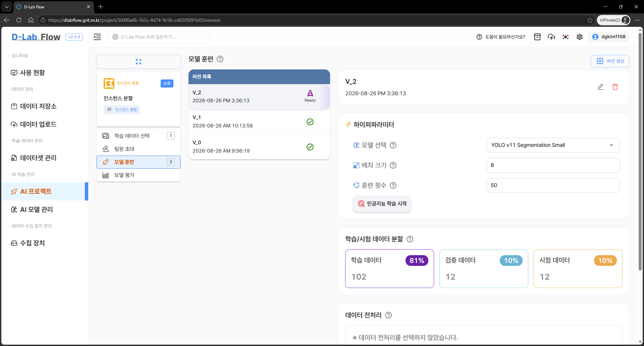Screen dimensions: 644x346
Task: Open browser home page icon
Action: [31, 20]
